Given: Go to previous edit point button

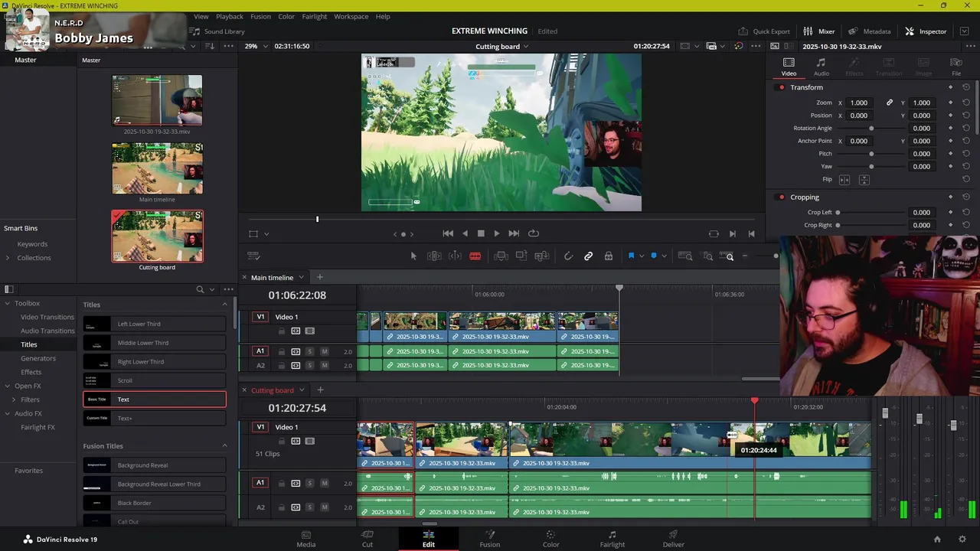Looking at the screenshot, I should [751, 233].
